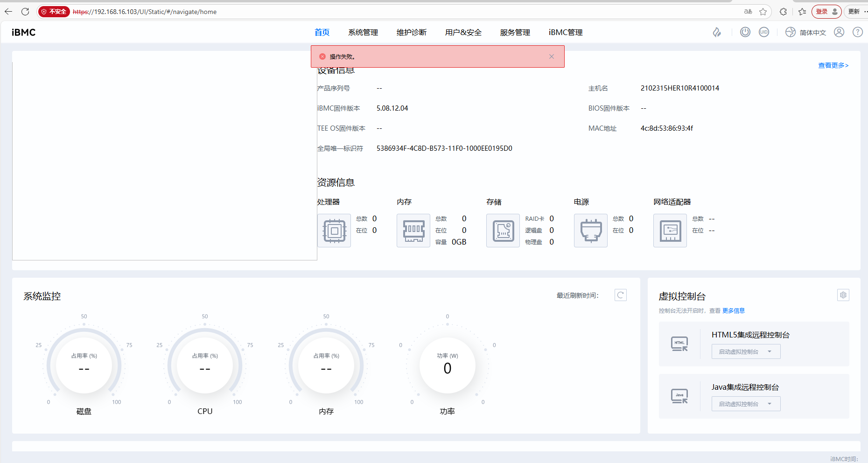
Task: Click the storage disk icon
Action: pyautogui.click(x=503, y=231)
